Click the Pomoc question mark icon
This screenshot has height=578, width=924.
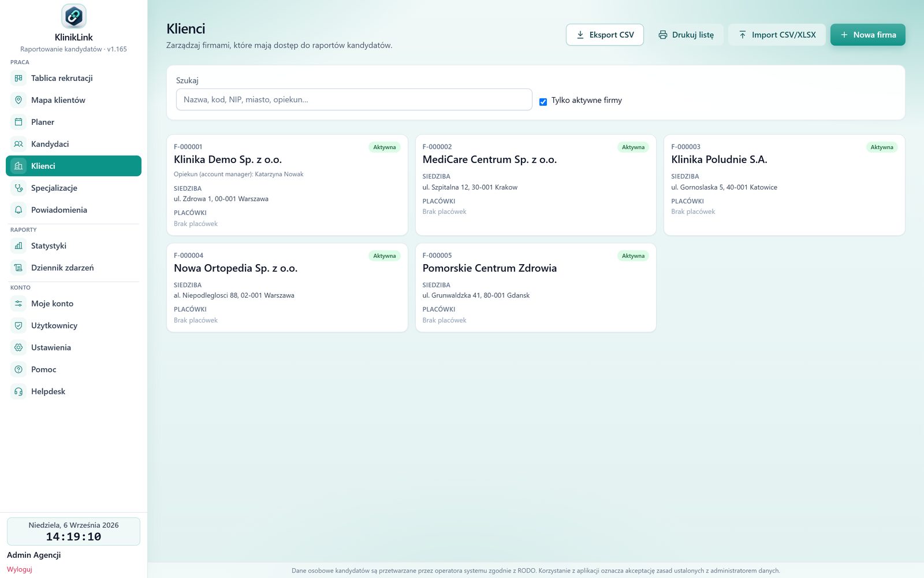18,369
